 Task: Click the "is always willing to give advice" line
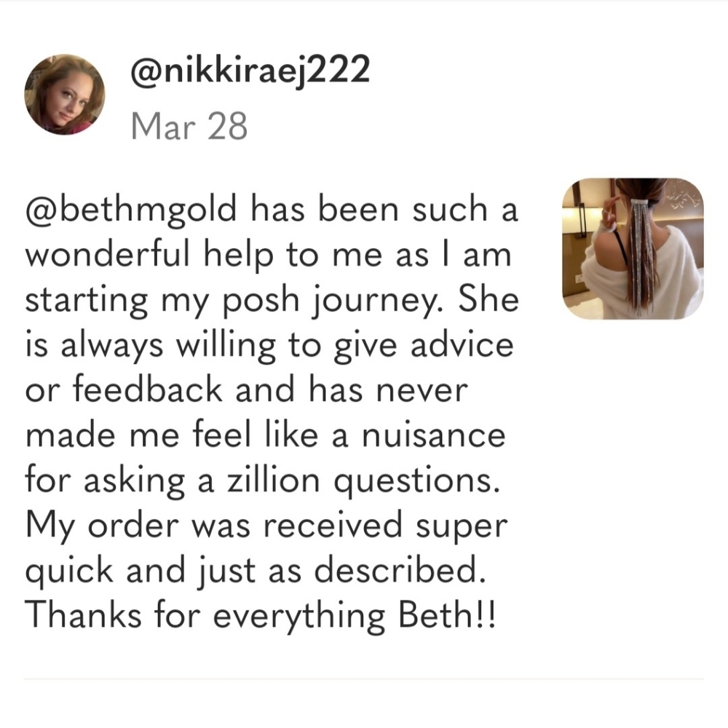click(269, 344)
